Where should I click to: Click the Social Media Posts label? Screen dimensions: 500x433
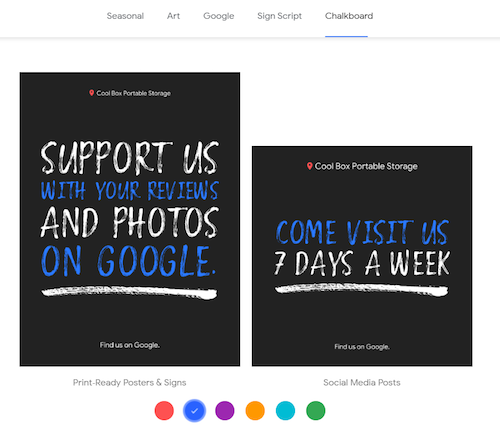point(362,383)
